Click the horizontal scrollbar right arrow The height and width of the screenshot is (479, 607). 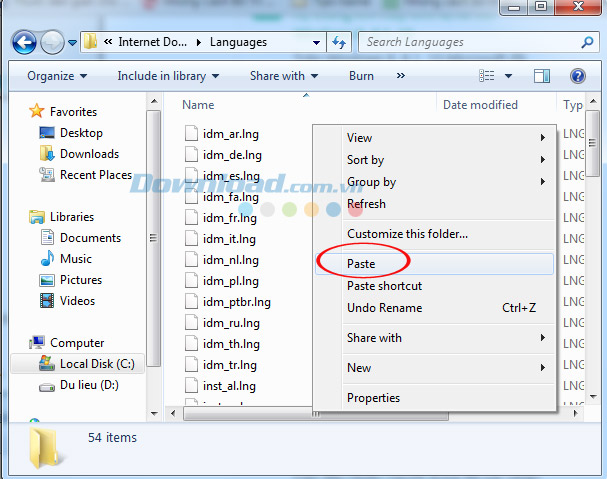pyautogui.click(x=576, y=413)
